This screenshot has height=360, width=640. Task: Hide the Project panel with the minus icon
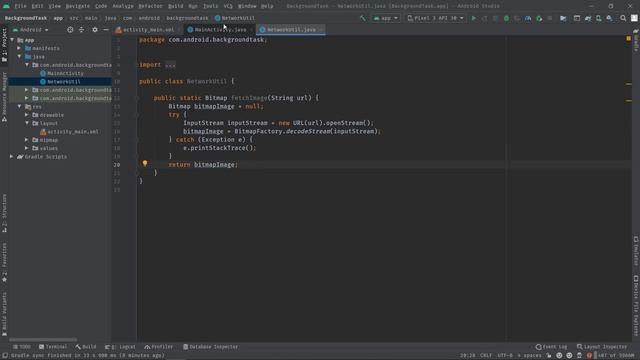click(106, 30)
